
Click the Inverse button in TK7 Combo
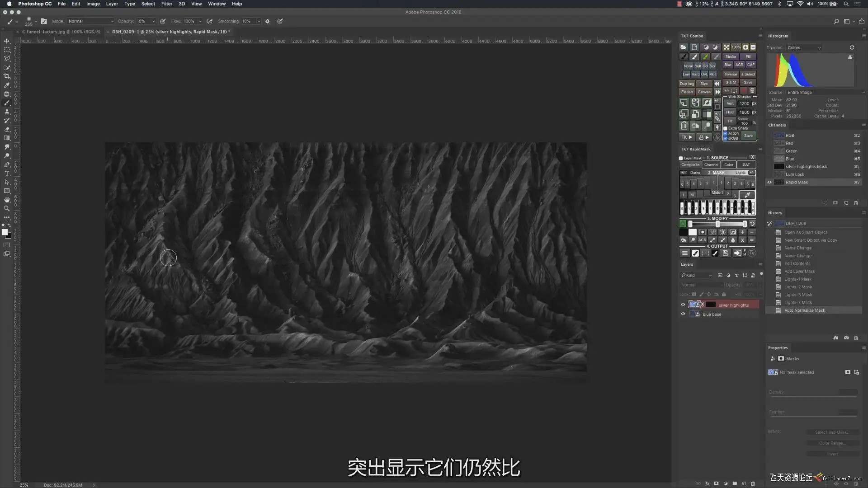[x=730, y=74]
